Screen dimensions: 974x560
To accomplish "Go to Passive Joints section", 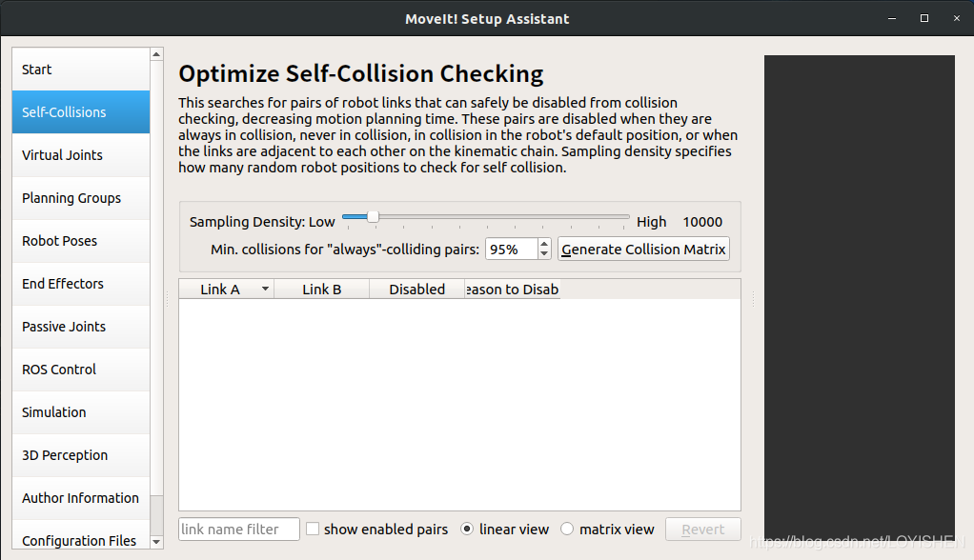I will coord(81,326).
